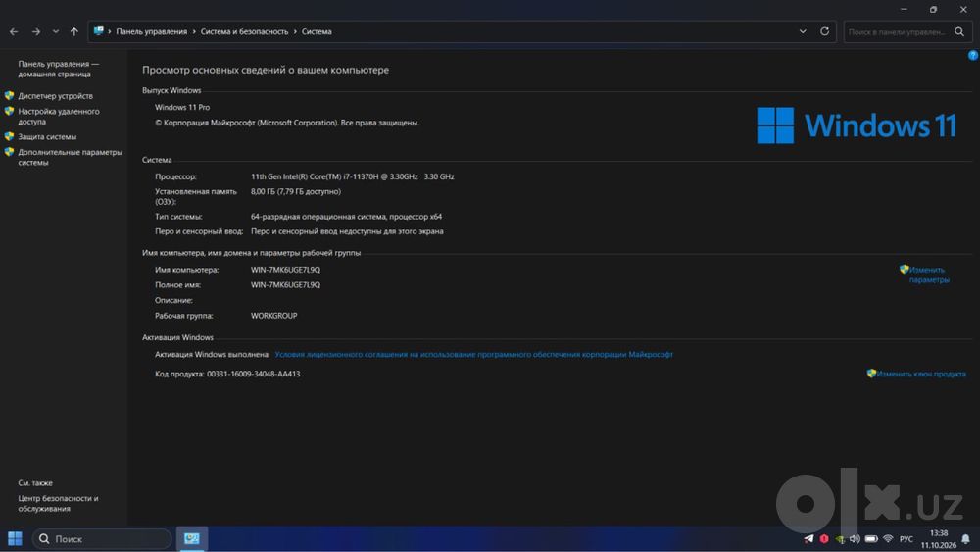Click the shield icon beside Диспетчер устройств

tap(9, 96)
